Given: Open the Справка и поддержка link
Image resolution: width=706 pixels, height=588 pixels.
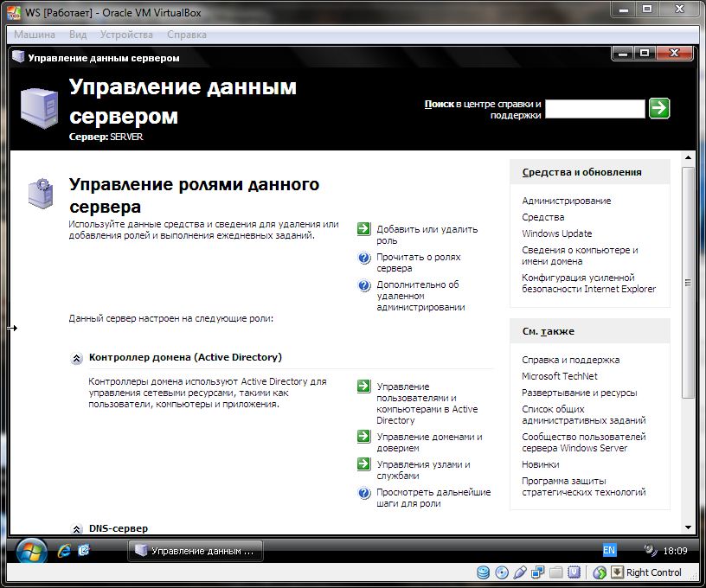Looking at the screenshot, I should [x=570, y=360].
